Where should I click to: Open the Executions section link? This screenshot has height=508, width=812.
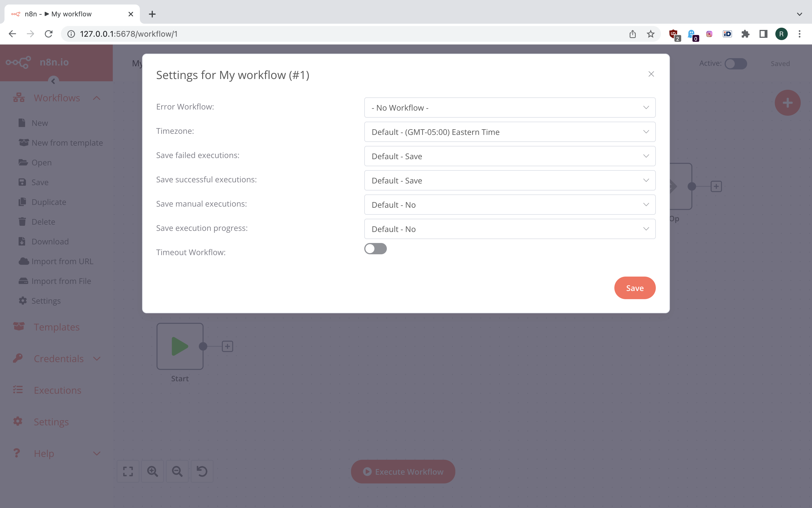58,390
